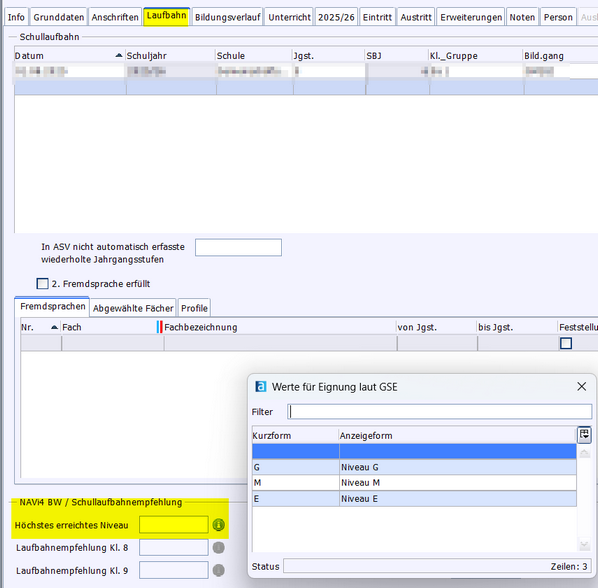598x588 pixels.
Task: Switch to the Erweiterungen tab
Action: 471,18
